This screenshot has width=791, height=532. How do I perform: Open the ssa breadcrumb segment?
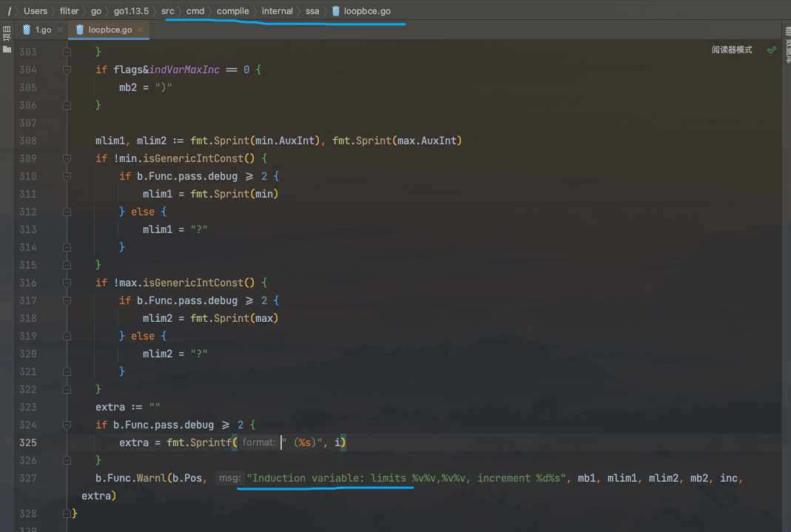[312, 10]
